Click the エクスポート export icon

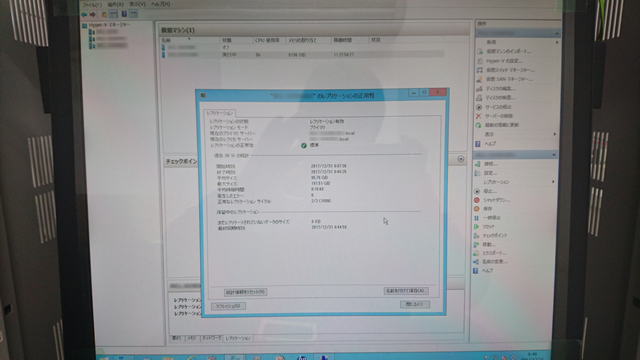tap(476, 253)
